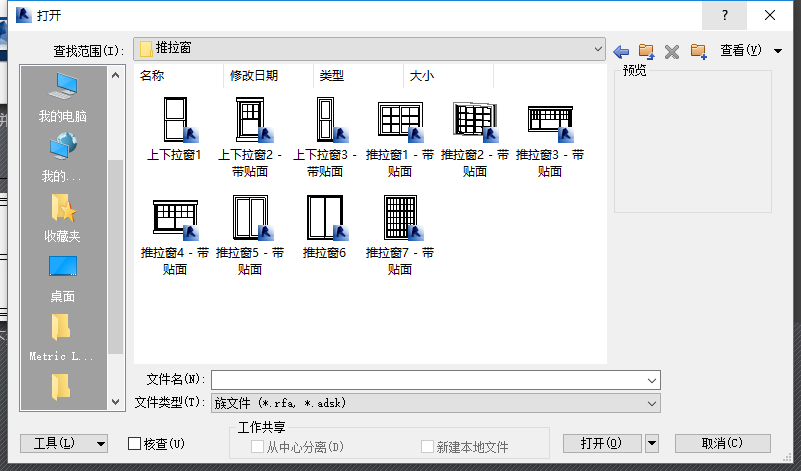Open the 文件类型 file type dropdown
This screenshot has height=471, width=801.
(436, 403)
